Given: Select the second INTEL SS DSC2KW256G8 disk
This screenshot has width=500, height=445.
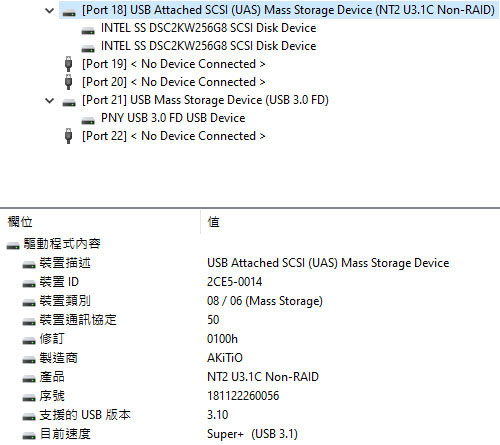Looking at the screenshot, I should tap(208, 46).
